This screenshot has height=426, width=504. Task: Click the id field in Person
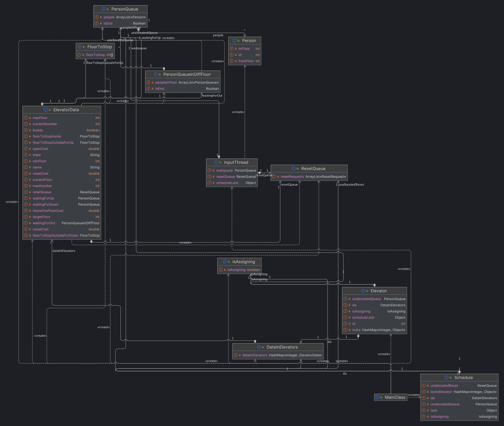tap(245, 55)
